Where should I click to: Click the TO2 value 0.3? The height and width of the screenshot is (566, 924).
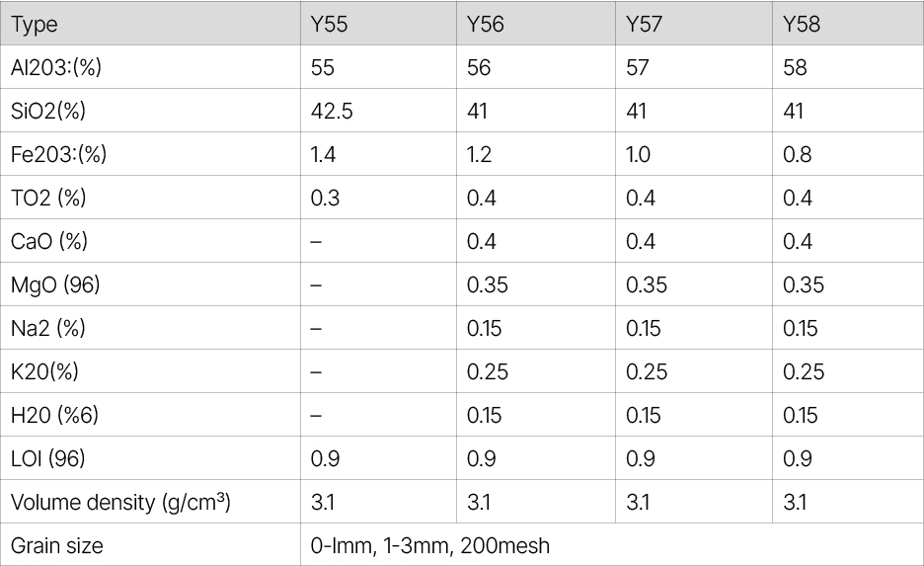coord(325,198)
